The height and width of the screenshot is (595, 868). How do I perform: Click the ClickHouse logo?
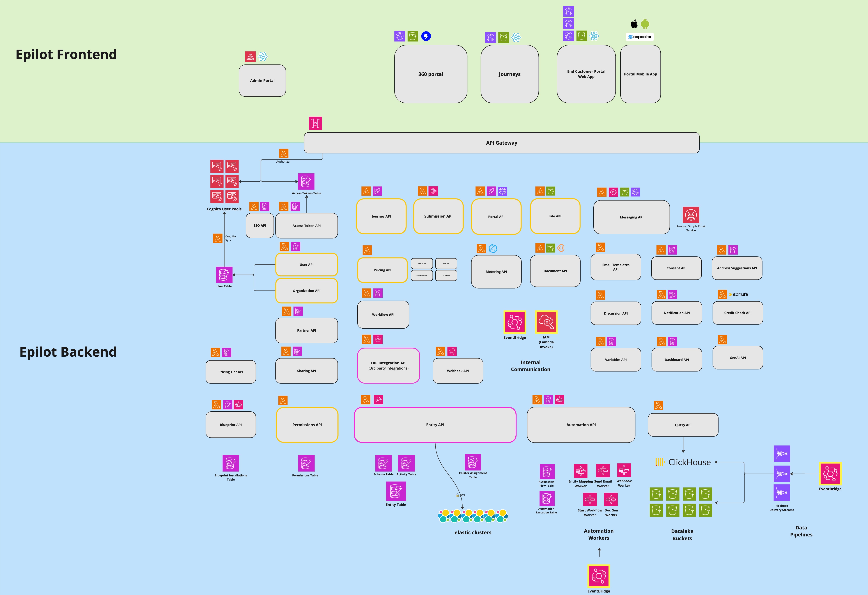pos(683,462)
